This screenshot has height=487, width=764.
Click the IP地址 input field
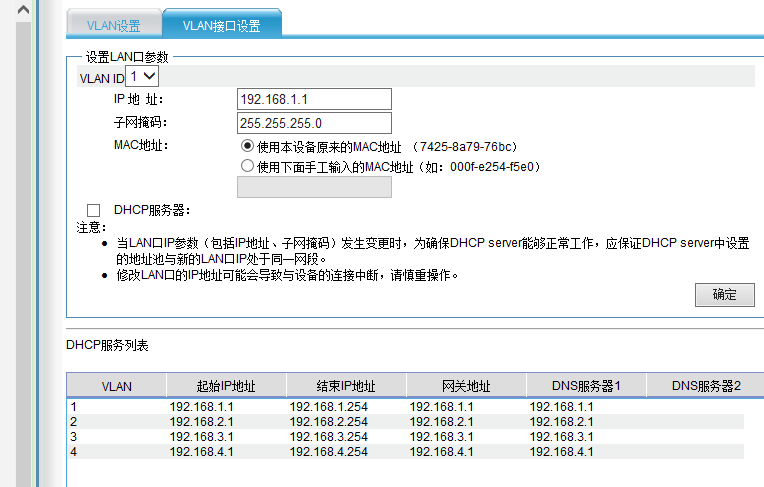pos(314,99)
